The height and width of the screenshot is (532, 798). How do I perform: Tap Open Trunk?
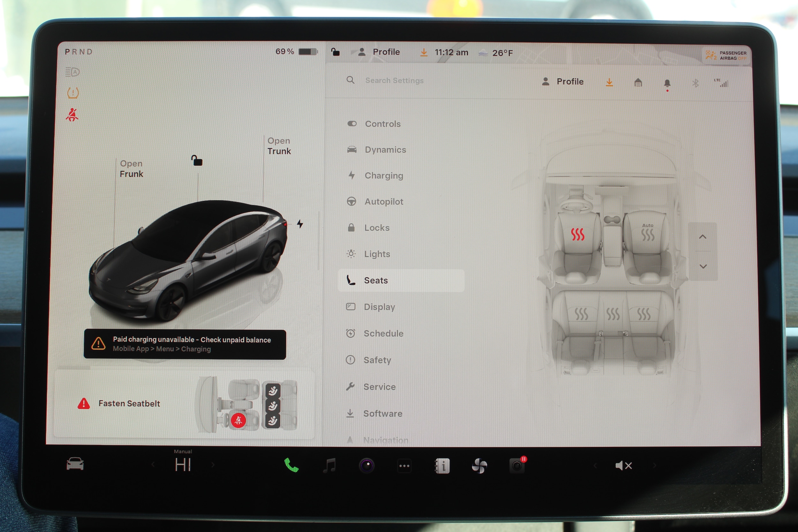(279, 146)
